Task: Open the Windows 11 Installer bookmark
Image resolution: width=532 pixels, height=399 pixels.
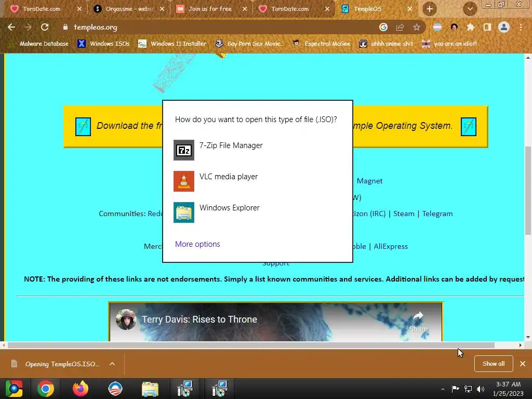Action: point(172,44)
